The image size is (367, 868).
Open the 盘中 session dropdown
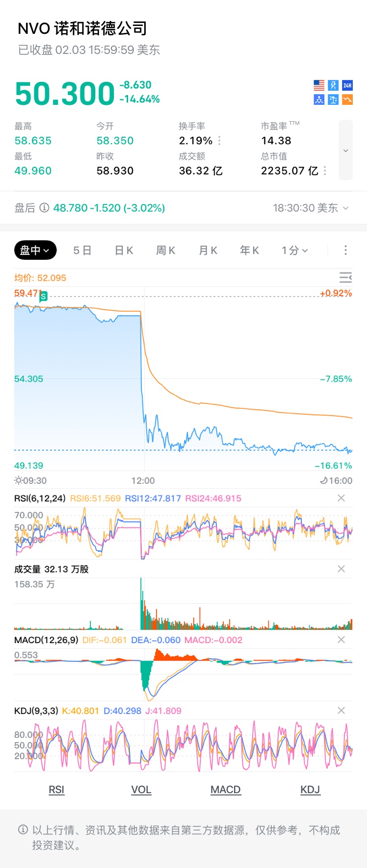[x=35, y=250]
